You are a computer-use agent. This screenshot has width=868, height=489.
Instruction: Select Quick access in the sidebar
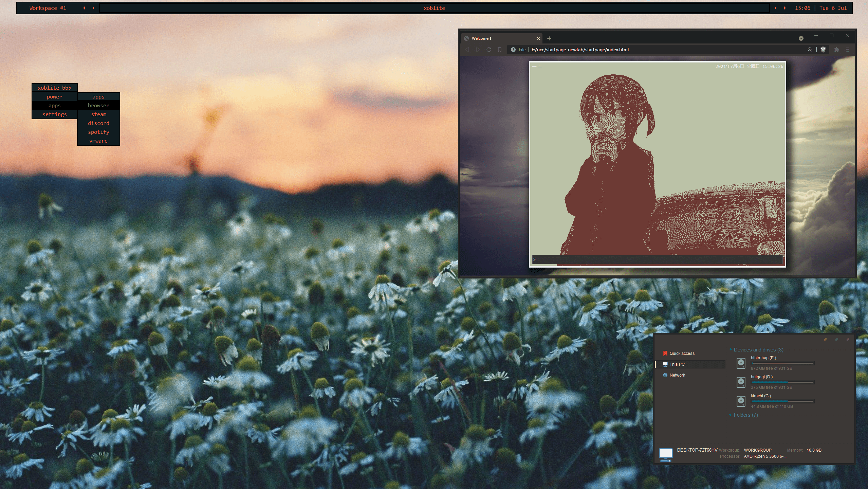click(682, 353)
